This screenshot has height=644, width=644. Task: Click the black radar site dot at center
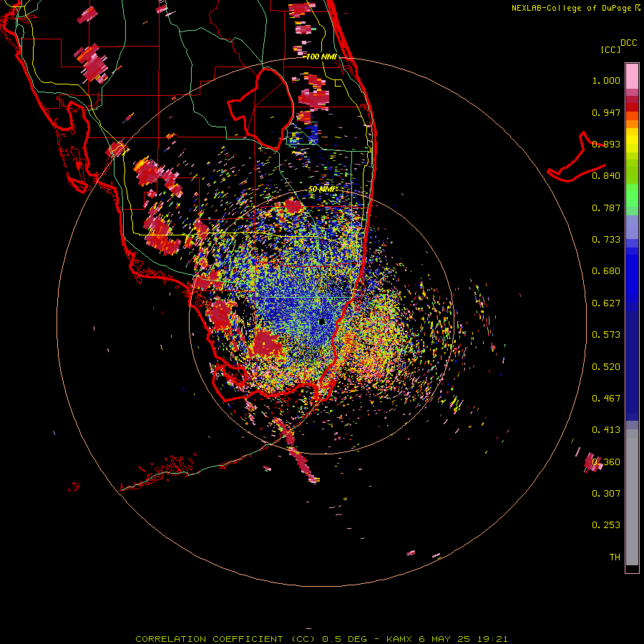[322, 321]
